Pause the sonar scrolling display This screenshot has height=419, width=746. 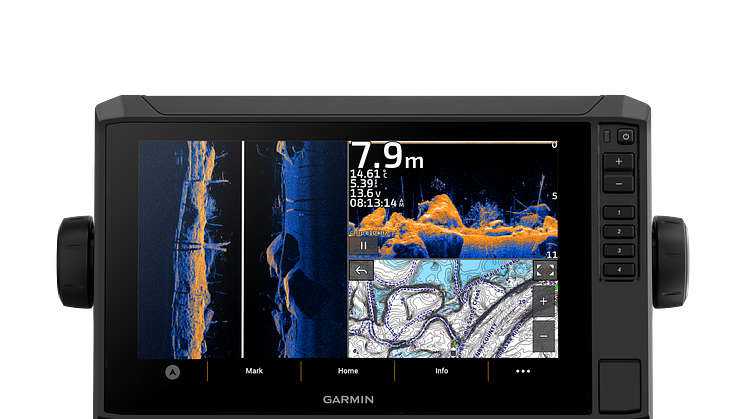click(363, 245)
